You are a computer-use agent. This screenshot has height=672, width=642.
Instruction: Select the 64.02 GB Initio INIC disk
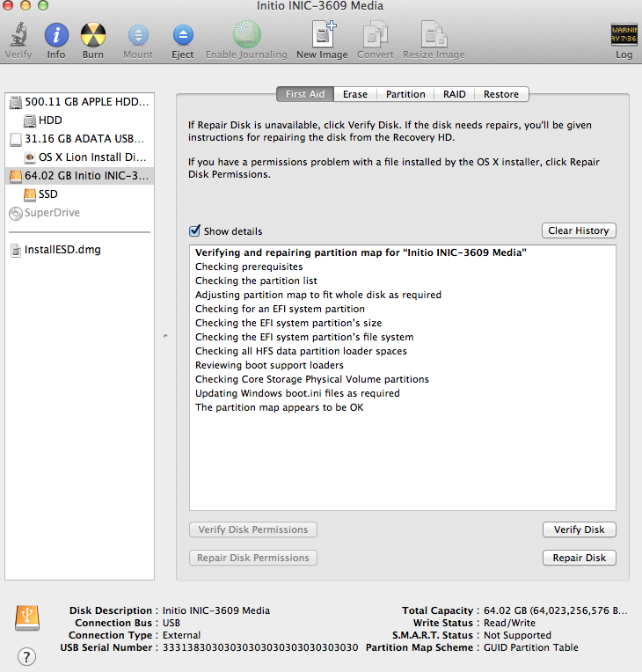[80, 176]
